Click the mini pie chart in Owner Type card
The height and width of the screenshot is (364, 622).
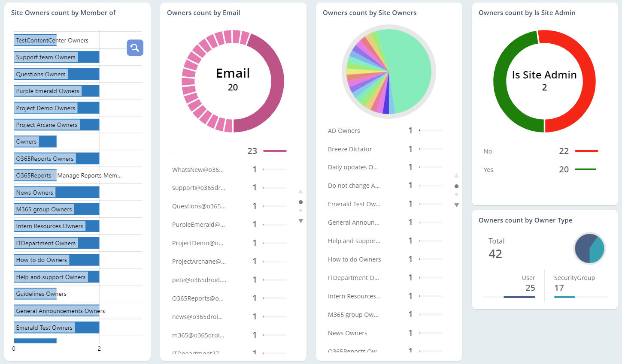pos(589,248)
